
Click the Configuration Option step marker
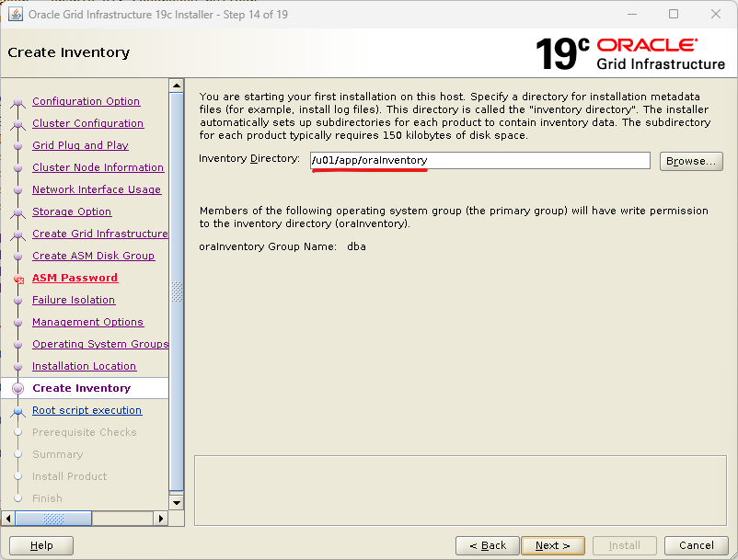[17, 102]
